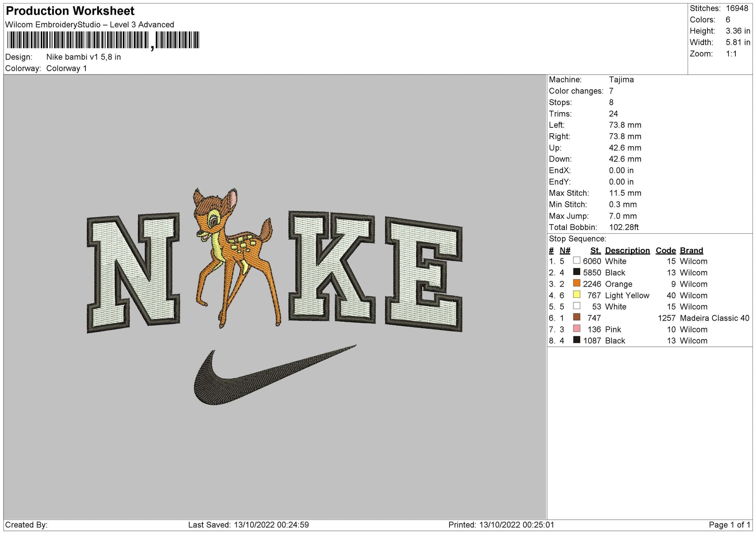Viewport: 756px width, 534px height.
Task: Click the Max Stitch value 11.5 mm
Action: click(x=625, y=193)
